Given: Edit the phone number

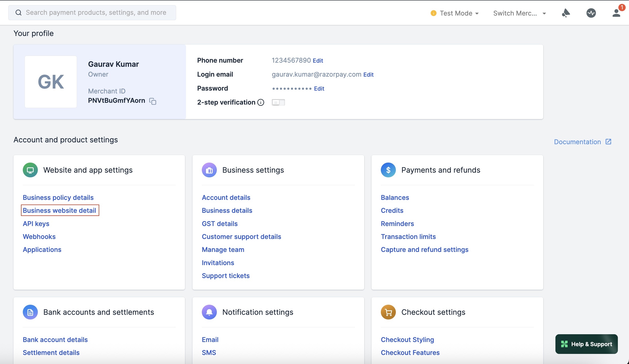Looking at the screenshot, I should [x=318, y=61].
